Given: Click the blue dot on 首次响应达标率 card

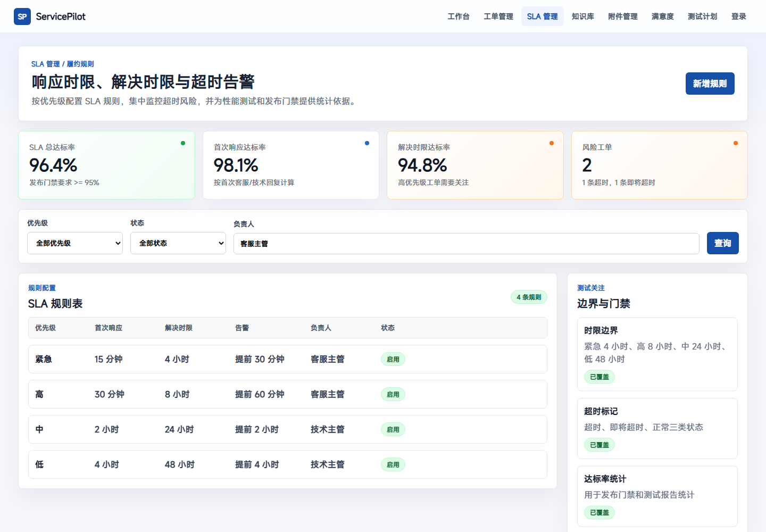Looking at the screenshot, I should 367,143.
